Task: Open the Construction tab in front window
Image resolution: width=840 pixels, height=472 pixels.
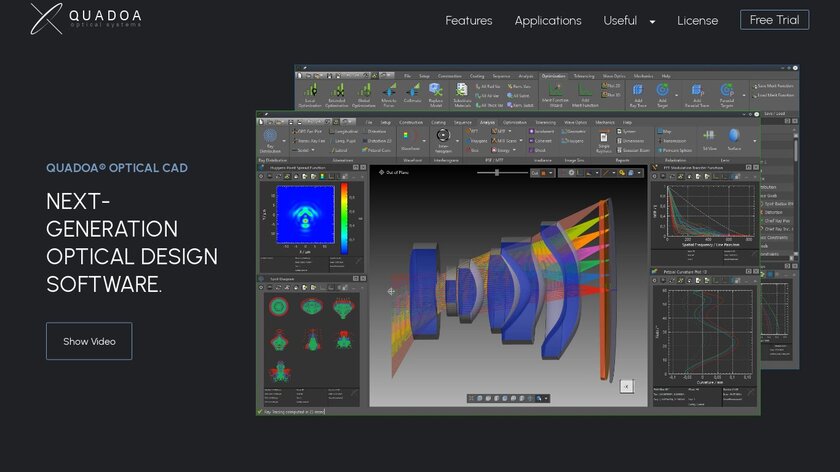Action: coord(411,123)
